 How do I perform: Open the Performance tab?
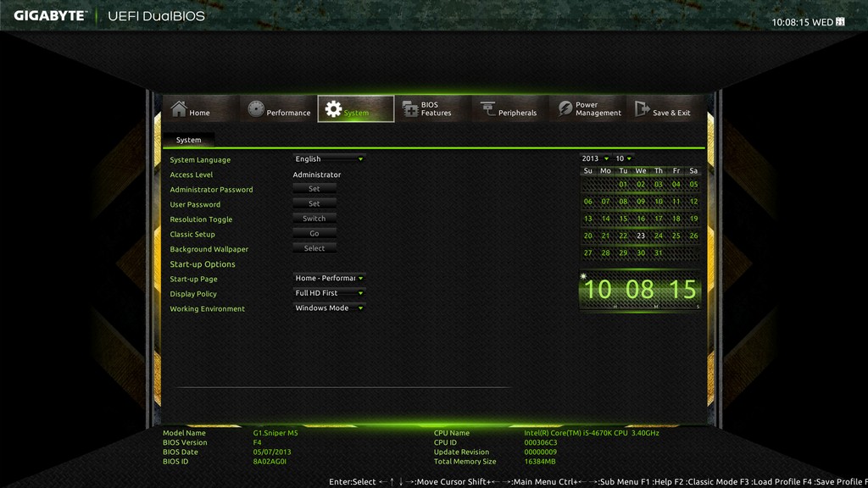coord(278,109)
